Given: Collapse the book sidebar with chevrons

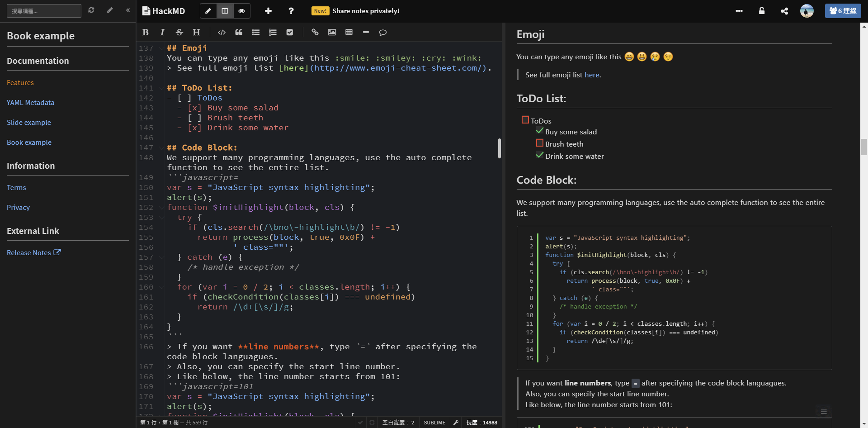Looking at the screenshot, I should [x=128, y=10].
